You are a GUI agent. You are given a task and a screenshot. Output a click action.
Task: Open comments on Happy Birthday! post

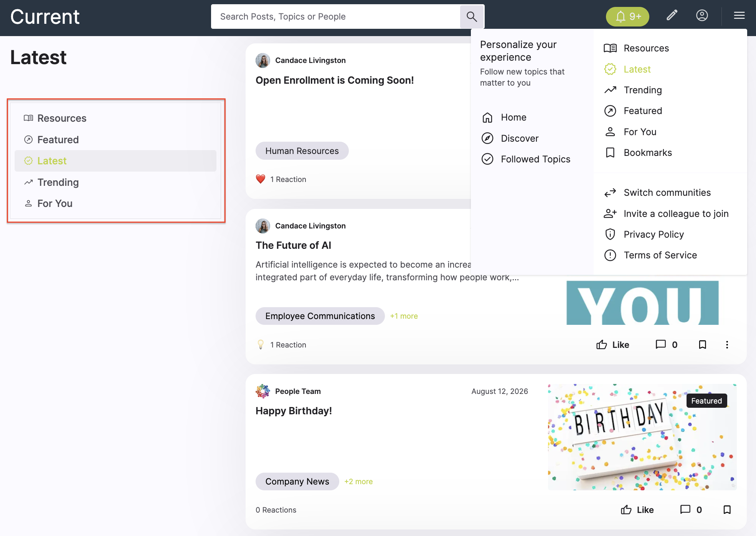point(691,510)
